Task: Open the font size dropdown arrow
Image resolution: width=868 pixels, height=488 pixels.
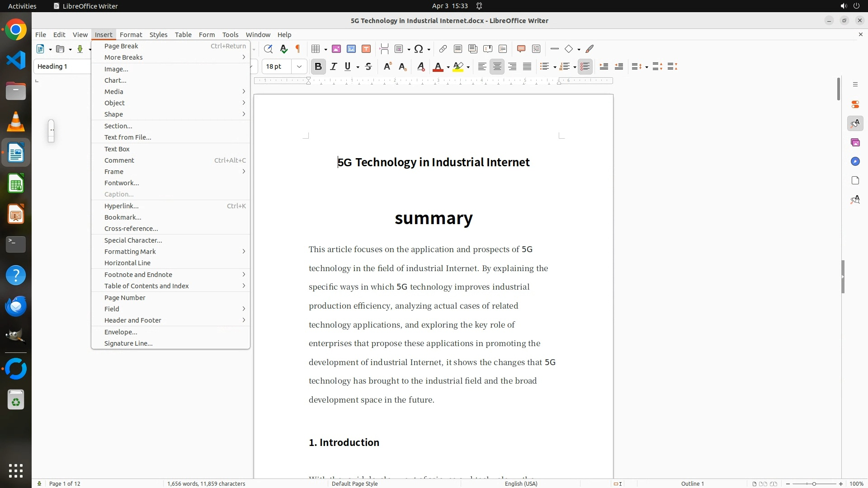Action: [299, 66]
